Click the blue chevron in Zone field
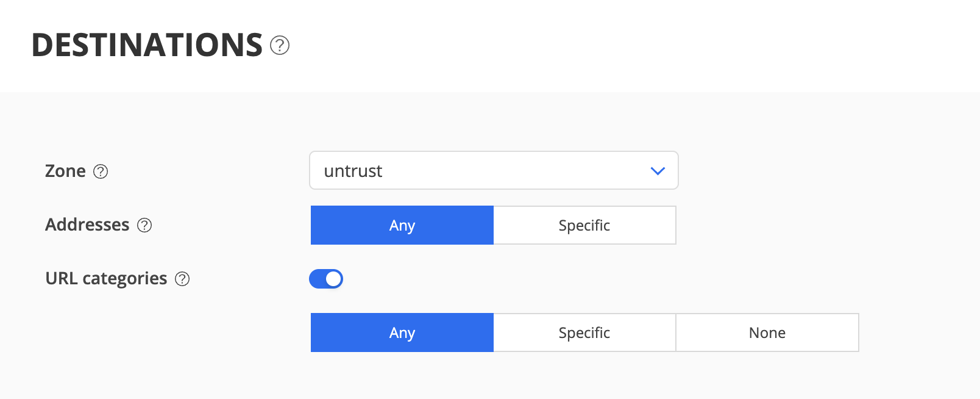 658,171
